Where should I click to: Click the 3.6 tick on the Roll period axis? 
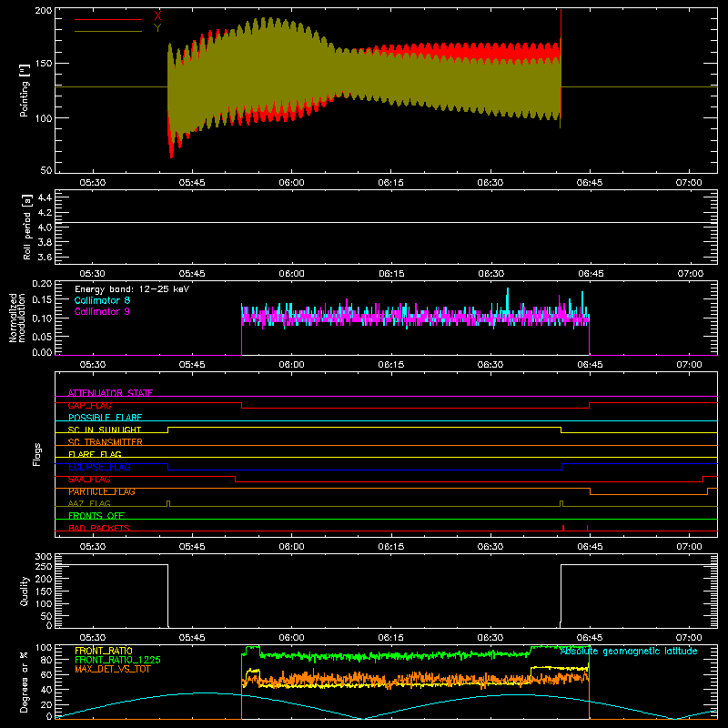click(45, 257)
